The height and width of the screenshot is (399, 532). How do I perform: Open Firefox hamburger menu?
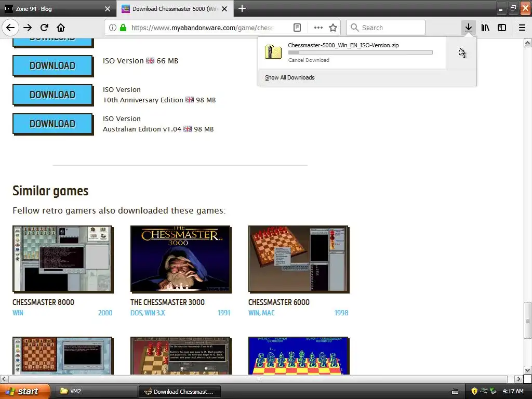pyautogui.click(x=522, y=28)
